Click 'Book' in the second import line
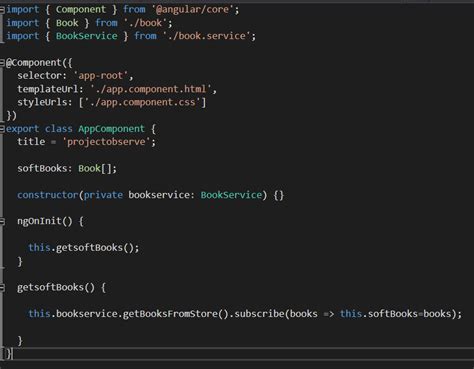The width and height of the screenshot is (474, 369). click(x=67, y=23)
